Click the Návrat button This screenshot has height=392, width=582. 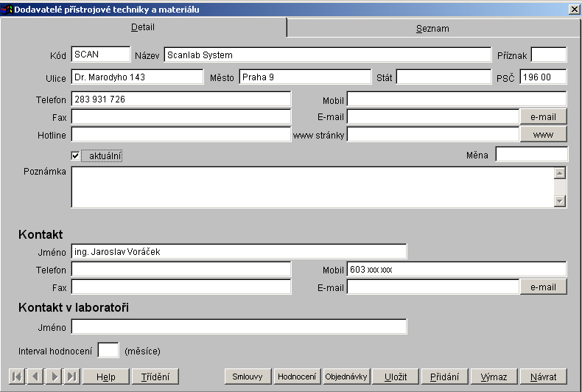(x=543, y=377)
